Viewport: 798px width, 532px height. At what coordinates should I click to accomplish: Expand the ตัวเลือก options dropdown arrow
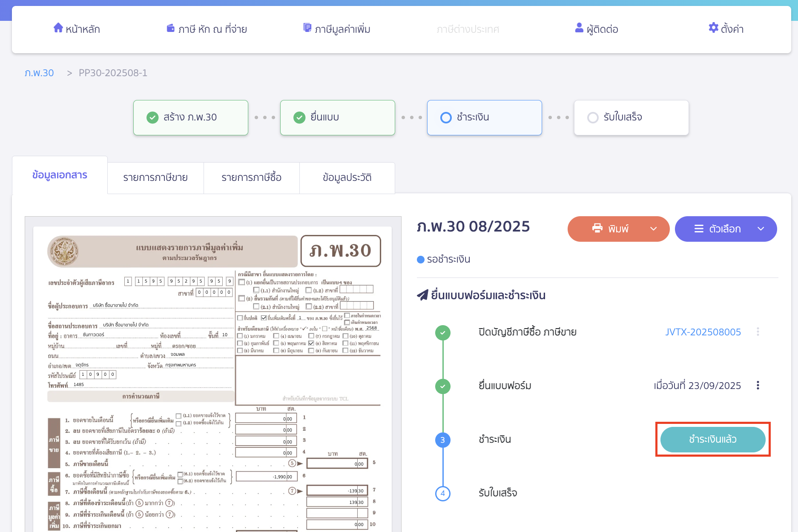coord(761,229)
